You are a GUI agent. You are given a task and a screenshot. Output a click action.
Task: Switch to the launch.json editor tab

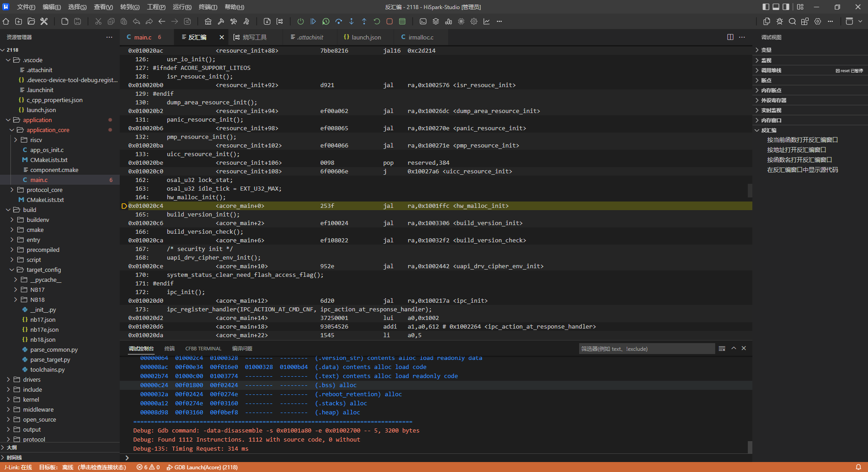(x=366, y=37)
